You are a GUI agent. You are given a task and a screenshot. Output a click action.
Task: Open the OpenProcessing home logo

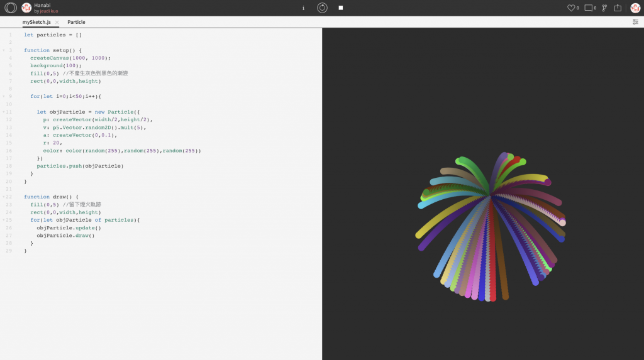pos(11,8)
